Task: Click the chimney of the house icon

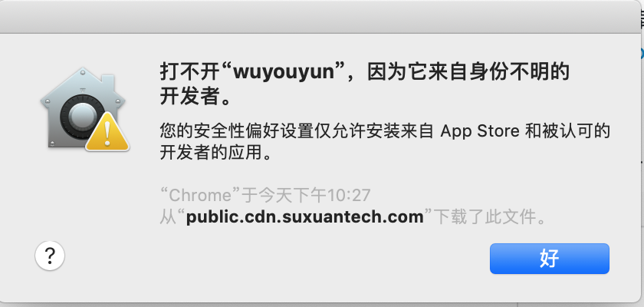Action: [x=108, y=84]
